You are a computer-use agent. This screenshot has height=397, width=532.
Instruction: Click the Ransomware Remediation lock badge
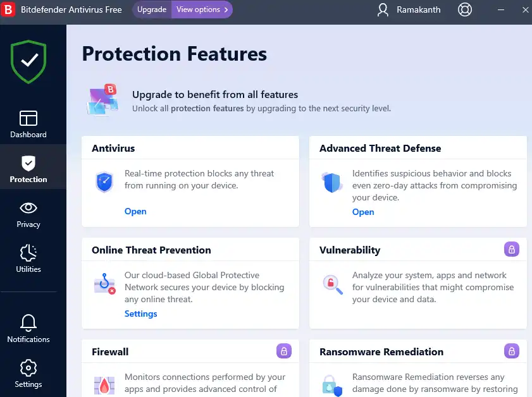pyautogui.click(x=511, y=351)
